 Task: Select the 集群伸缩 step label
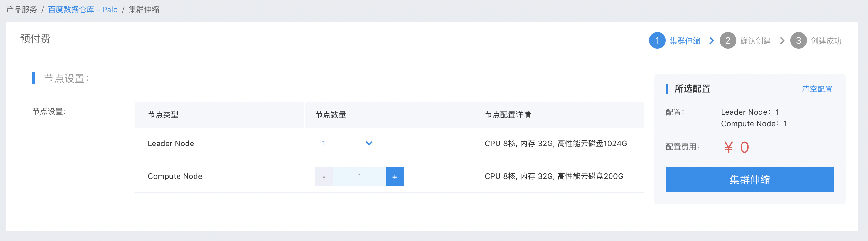[x=685, y=41]
